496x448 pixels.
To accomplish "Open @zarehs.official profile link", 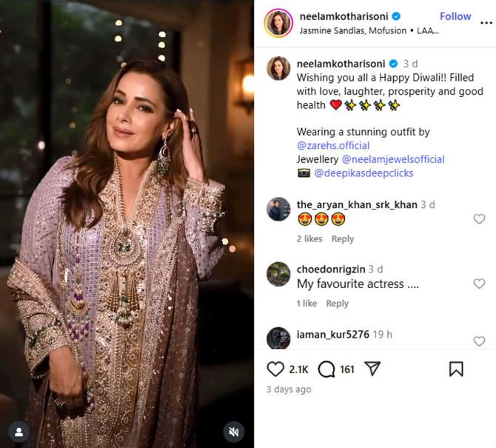I will coord(333,146).
